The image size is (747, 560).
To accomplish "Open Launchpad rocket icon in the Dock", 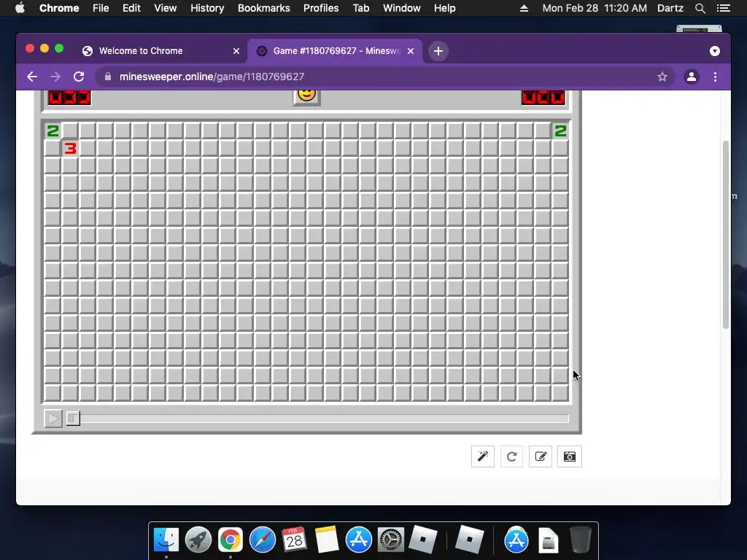I will click(x=198, y=540).
